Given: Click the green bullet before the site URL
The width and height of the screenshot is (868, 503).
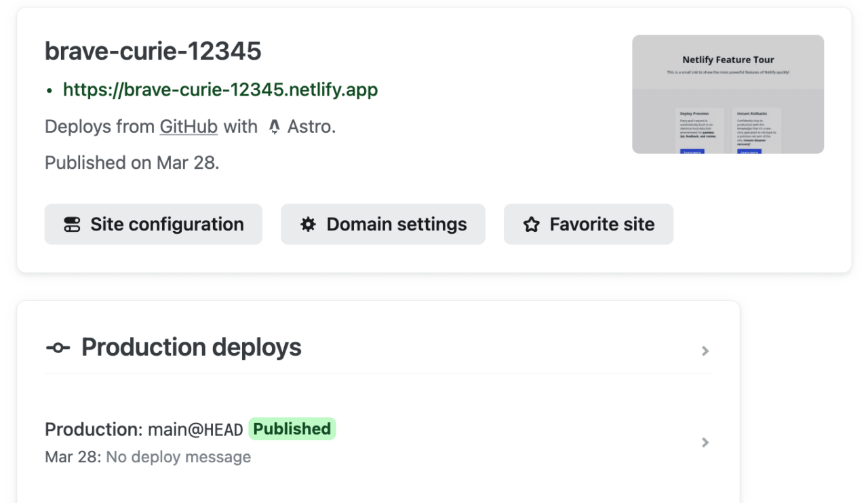Looking at the screenshot, I should [x=48, y=89].
